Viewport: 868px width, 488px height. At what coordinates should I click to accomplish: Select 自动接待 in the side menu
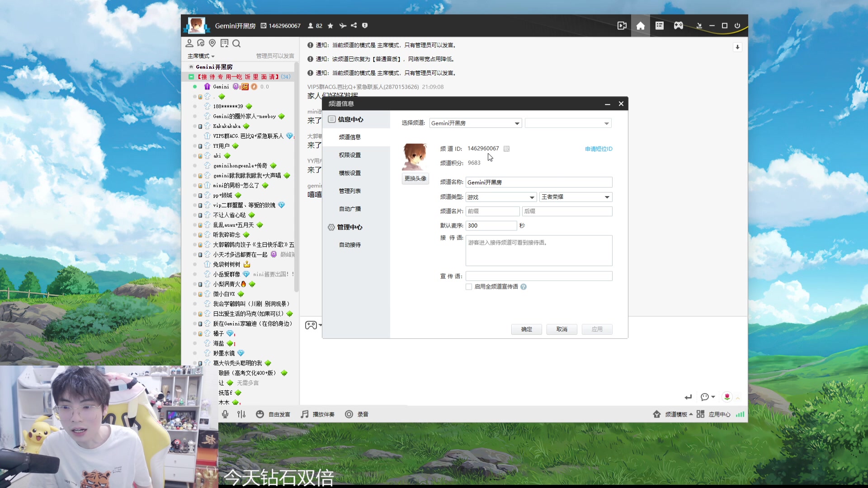click(x=350, y=245)
